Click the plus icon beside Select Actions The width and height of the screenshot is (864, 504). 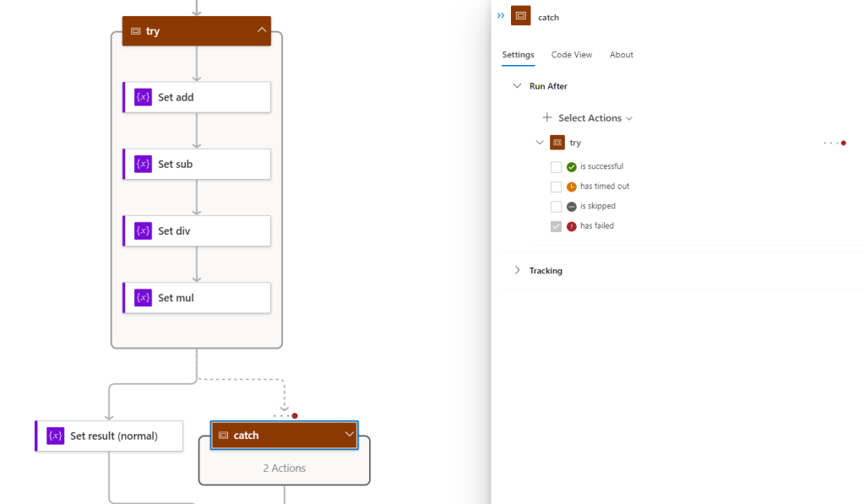pyautogui.click(x=547, y=118)
